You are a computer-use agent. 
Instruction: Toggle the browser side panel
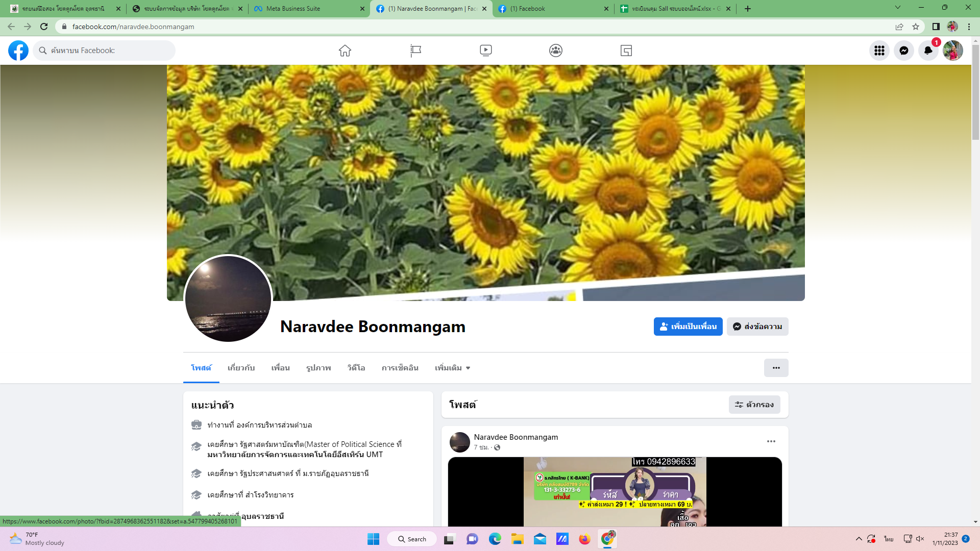pyautogui.click(x=936, y=27)
